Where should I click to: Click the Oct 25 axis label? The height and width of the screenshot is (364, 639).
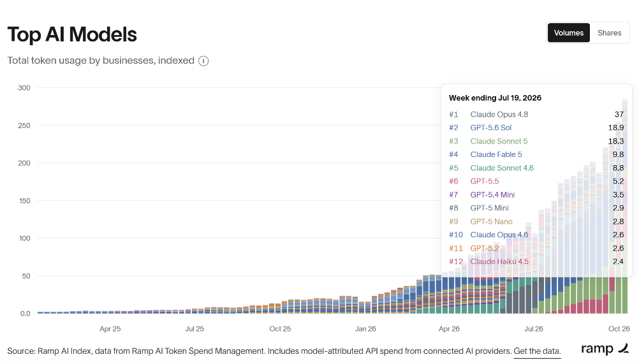point(280,329)
